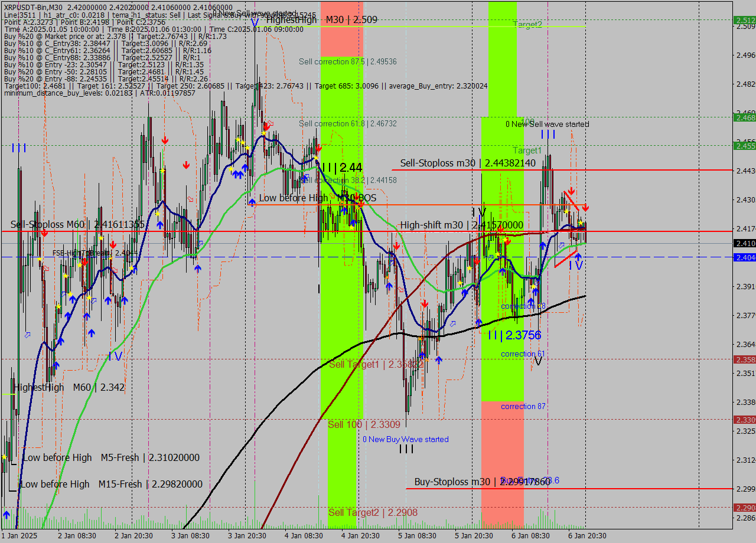The width and height of the screenshot is (756, 543).
Task: Click the green 2.455 price tag
Action: (744, 145)
